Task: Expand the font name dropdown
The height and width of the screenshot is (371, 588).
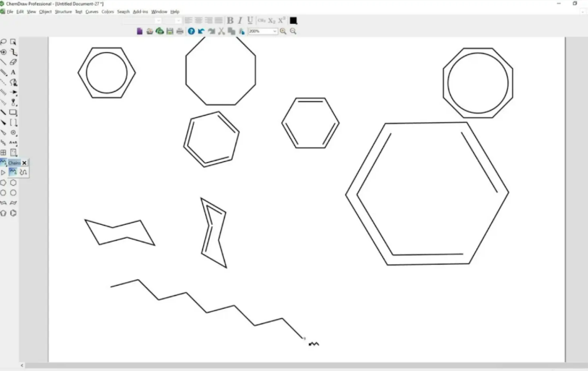Action: click(x=160, y=20)
